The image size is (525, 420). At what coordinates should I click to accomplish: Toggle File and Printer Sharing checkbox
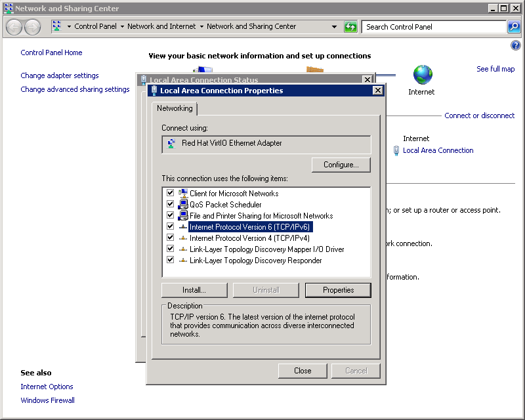[x=171, y=215]
